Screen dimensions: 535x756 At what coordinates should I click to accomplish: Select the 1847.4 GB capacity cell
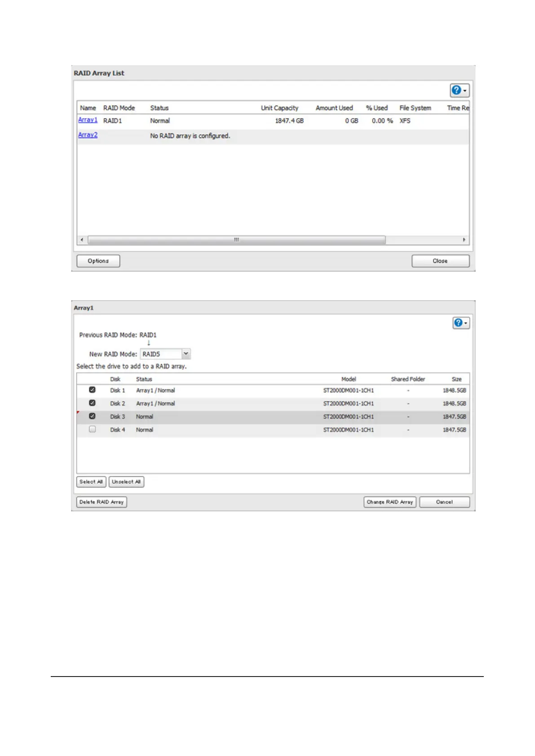pyautogui.click(x=289, y=121)
